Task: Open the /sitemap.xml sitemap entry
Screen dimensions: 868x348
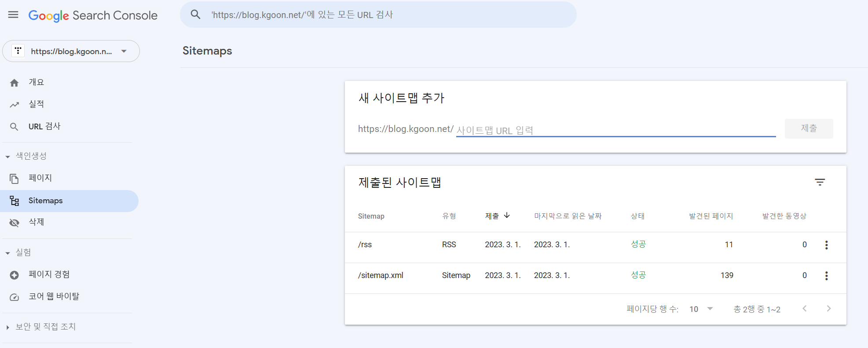Action: point(381,275)
